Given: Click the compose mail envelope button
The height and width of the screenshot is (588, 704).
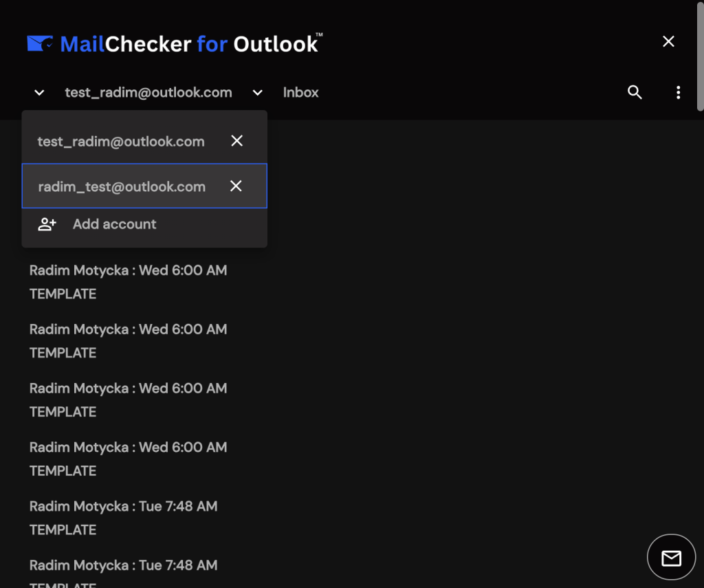Looking at the screenshot, I should (x=671, y=557).
